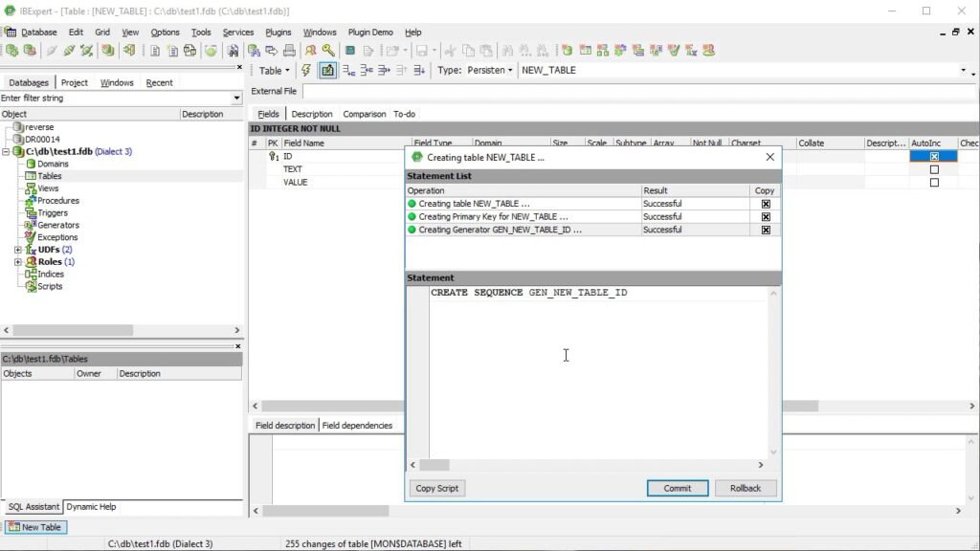Click the Commit button
The height and width of the screenshot is (551, 980).
(678, 488)
